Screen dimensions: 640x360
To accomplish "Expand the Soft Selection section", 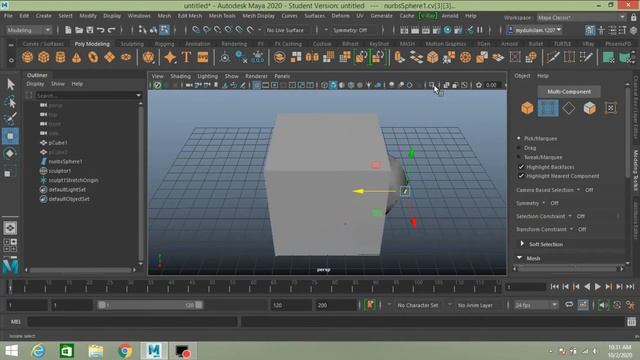I will (x=522, y=244).
